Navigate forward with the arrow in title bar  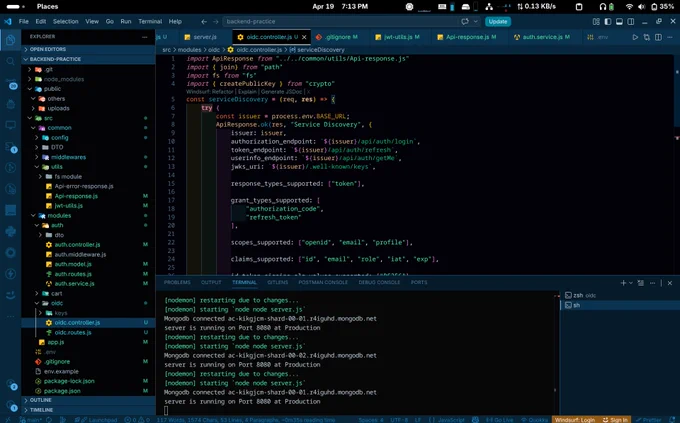pos(216,21)
